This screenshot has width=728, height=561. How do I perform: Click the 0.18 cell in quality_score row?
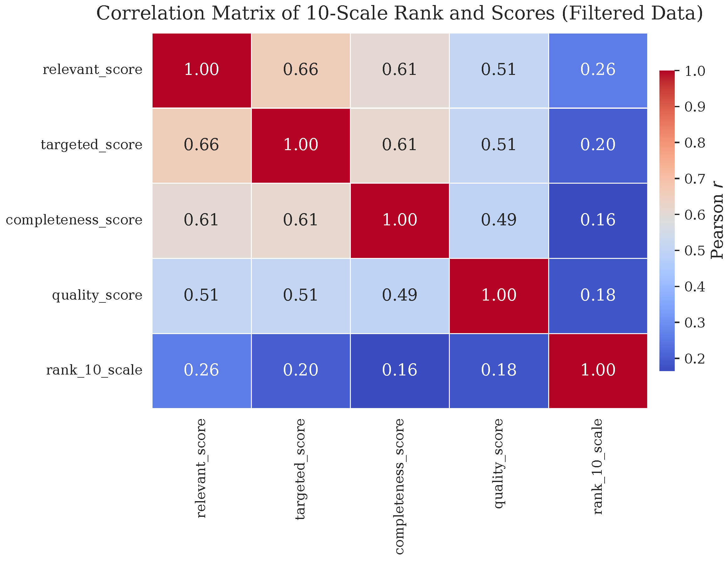click(x=598, y=295)
